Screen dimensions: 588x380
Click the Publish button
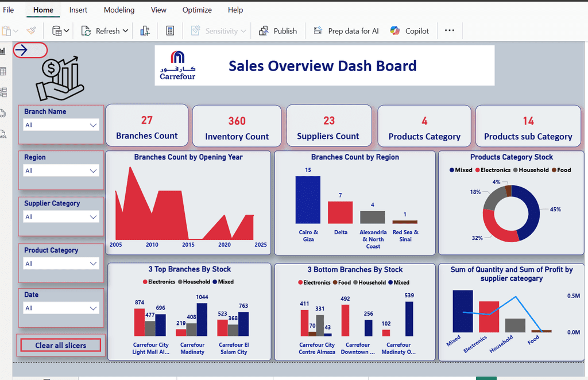click(278, 31)
